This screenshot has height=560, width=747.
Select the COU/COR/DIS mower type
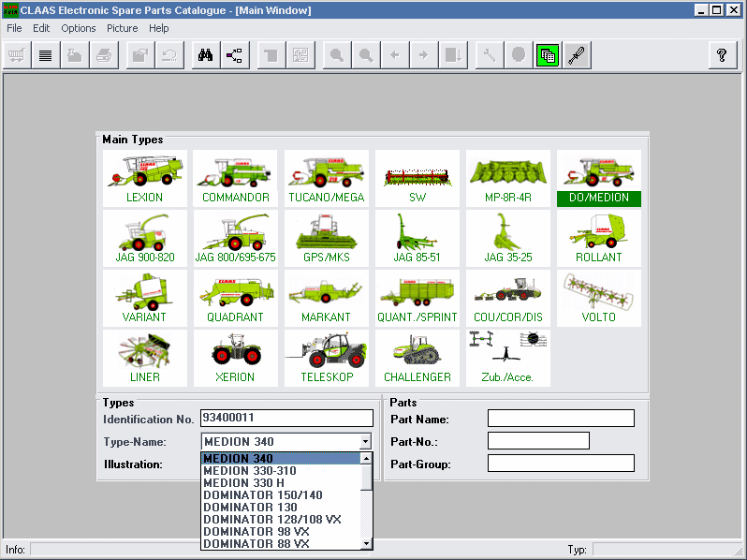508,299
